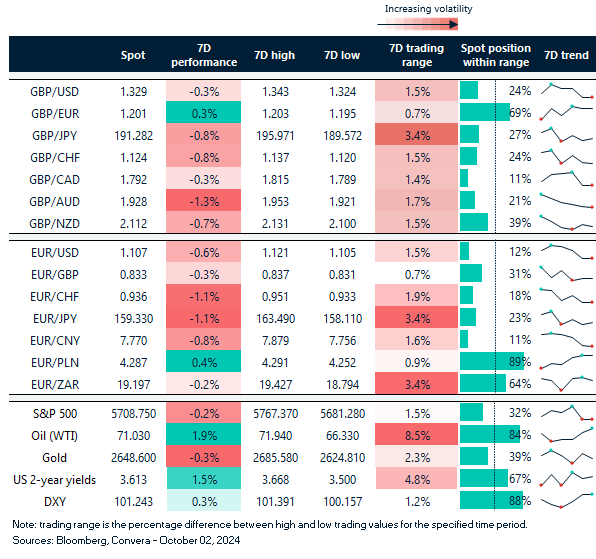
Task: Click the 7D trend column header
Action: (566, 55)
